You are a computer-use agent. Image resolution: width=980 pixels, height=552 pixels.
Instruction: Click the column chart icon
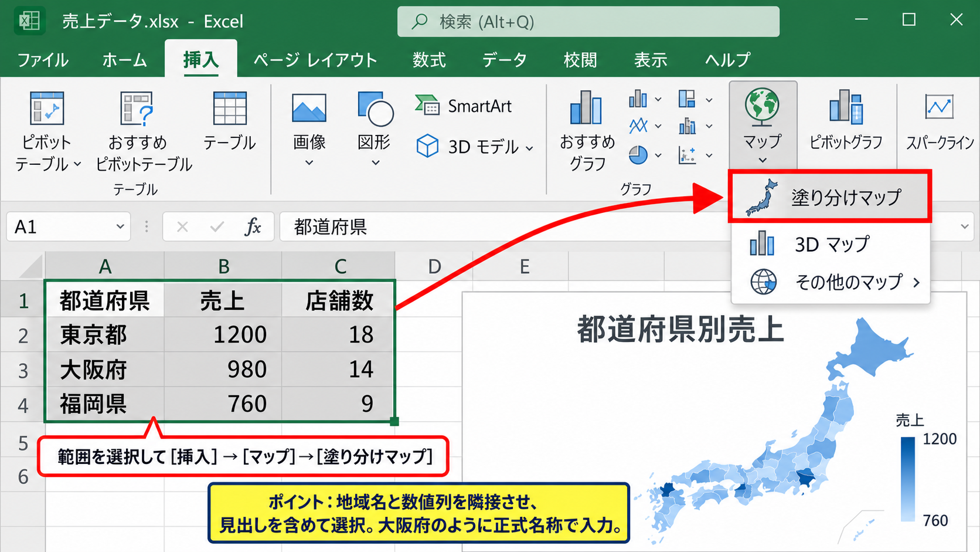tap(638, 99)
